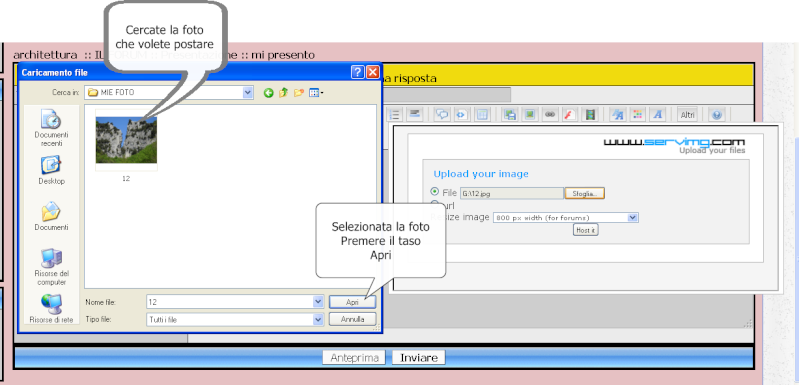This screenshot has height=385, width=799.
Task: Click the Host it button
Action: (x=585, y=230)
